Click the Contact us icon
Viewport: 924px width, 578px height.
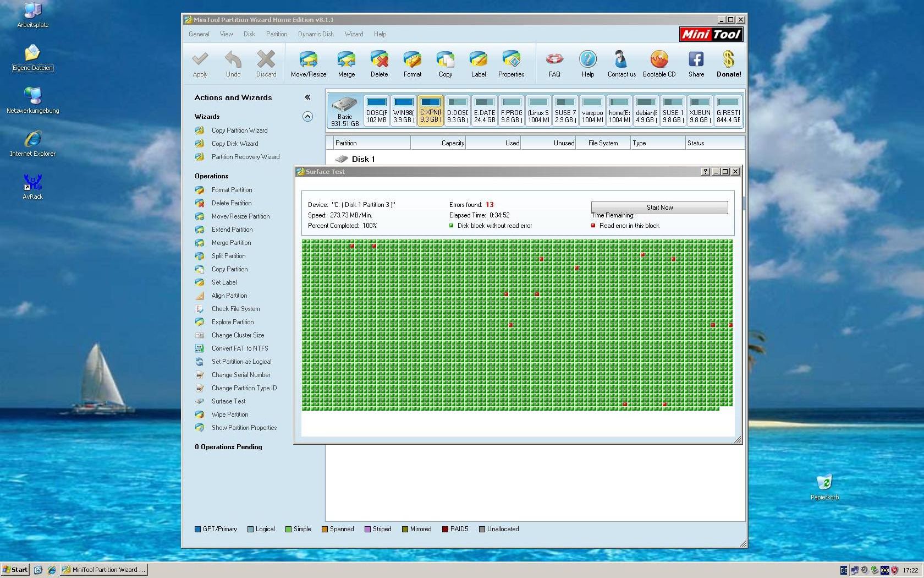(621, 64)
